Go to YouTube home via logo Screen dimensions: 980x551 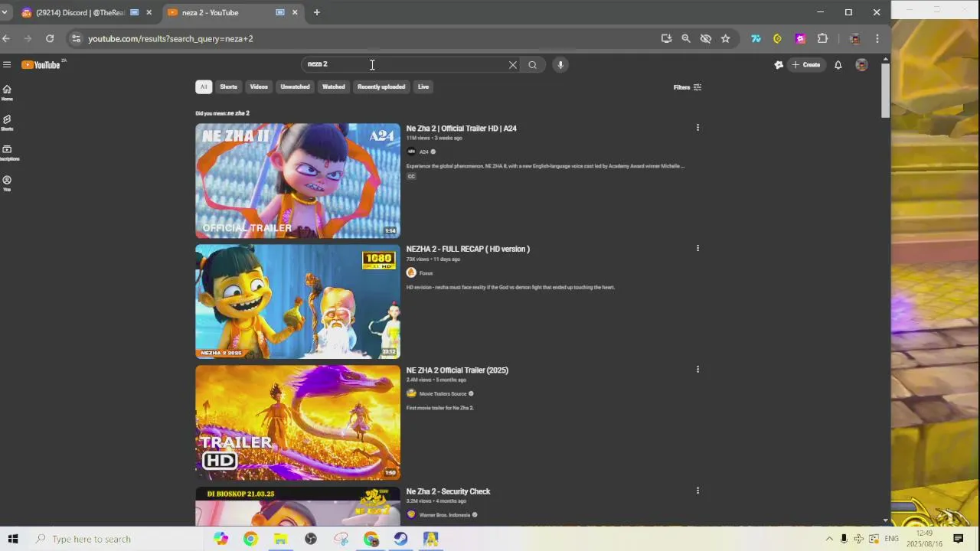point(41,65)
